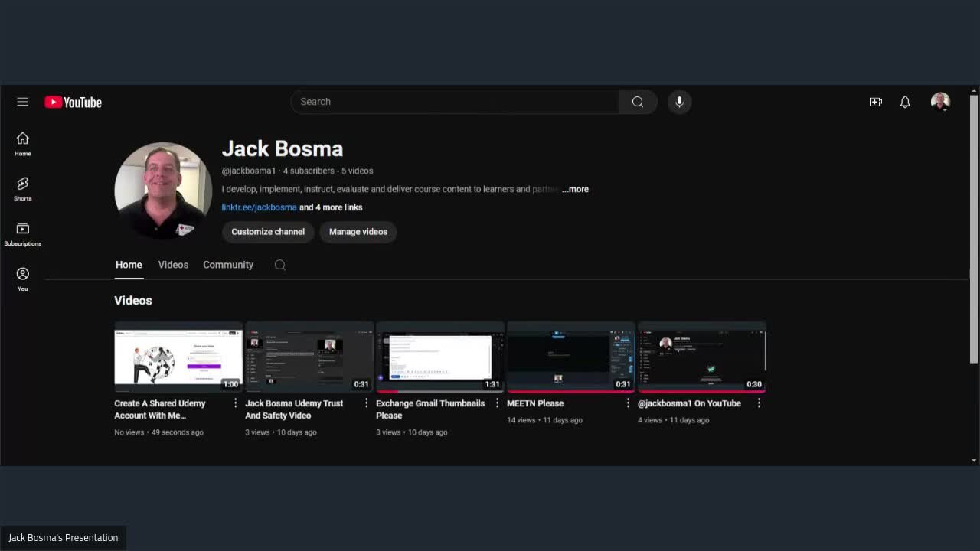Open Subscriptions in the sidebar
This screenshot has width=980, height=551.
pos(22,233)
